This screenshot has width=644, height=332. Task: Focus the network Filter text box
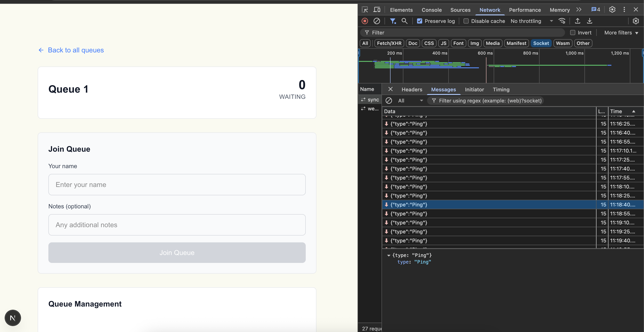click(462, 33)
